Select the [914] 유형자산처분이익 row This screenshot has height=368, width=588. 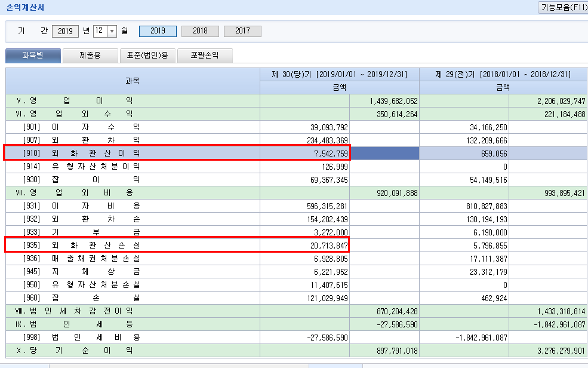[x=296, y=167]
